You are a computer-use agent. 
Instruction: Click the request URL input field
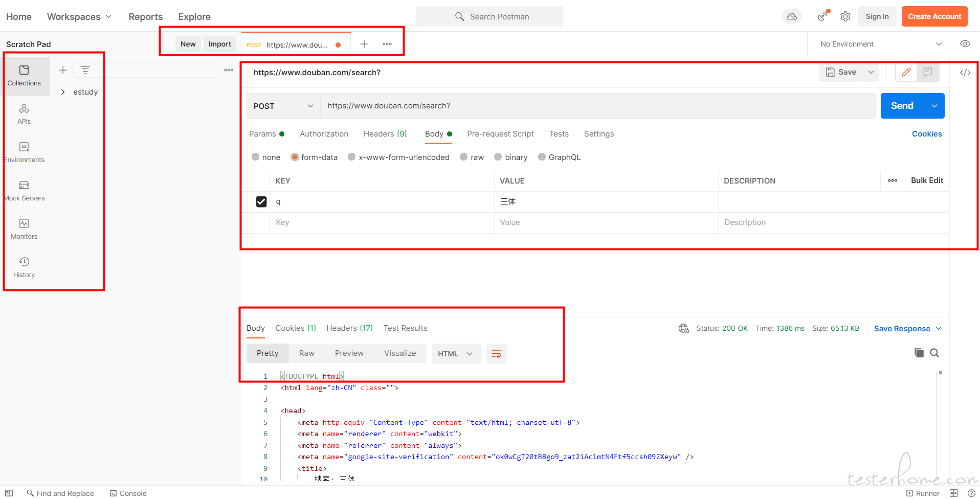click(x=598, y=106)
